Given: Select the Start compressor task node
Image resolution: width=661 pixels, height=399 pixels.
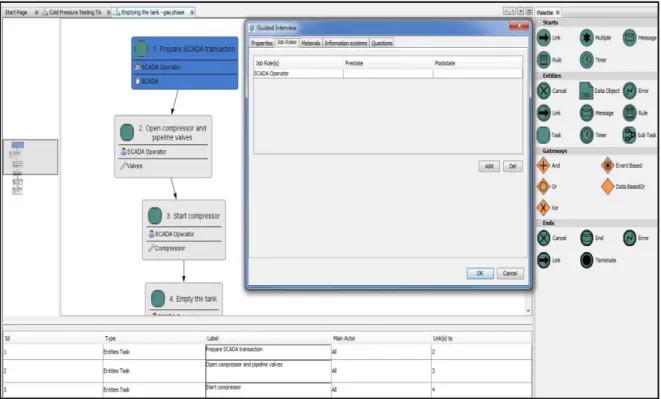Looking at the screenshot, I should point(184,230).
